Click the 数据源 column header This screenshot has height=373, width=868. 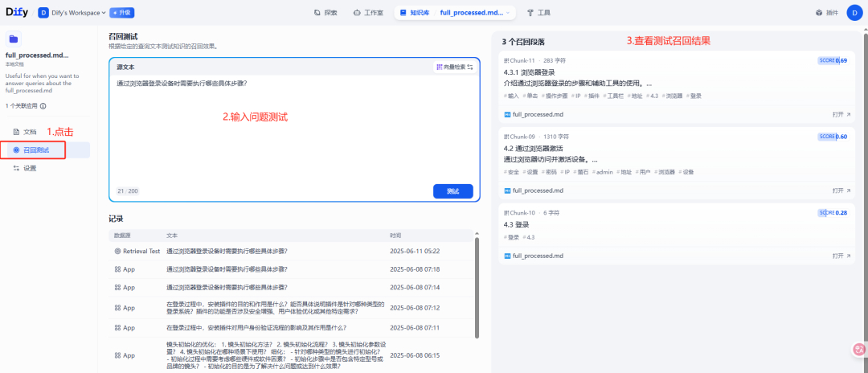122,236
